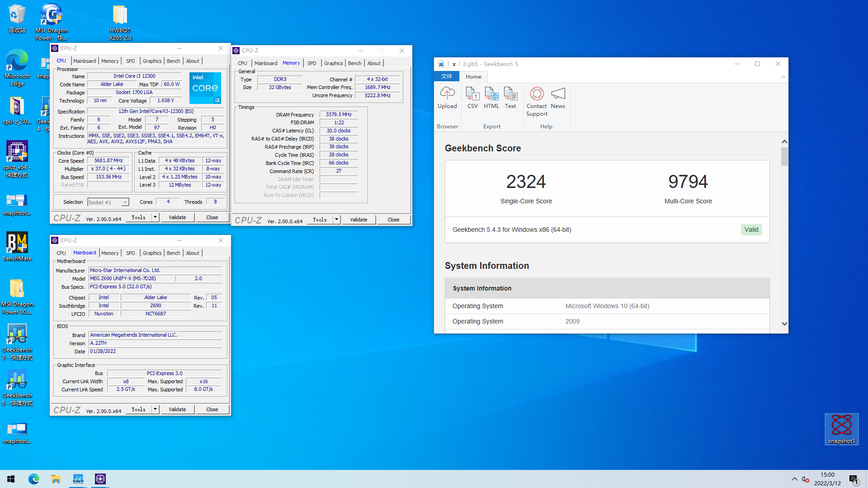Open the blue File menu in Geekbench

(447, 77)
